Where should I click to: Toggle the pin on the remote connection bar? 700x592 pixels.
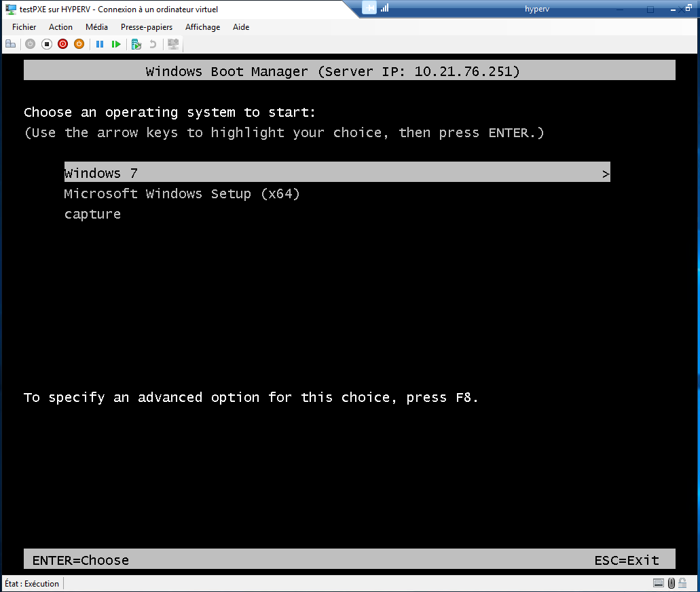pos(369,8)
